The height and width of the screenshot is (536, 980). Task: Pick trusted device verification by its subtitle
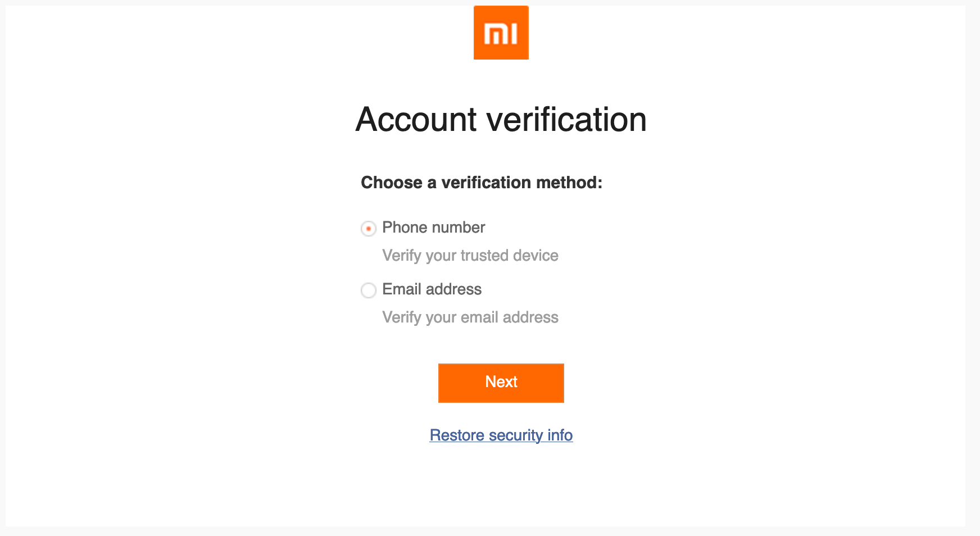point(470,256)
